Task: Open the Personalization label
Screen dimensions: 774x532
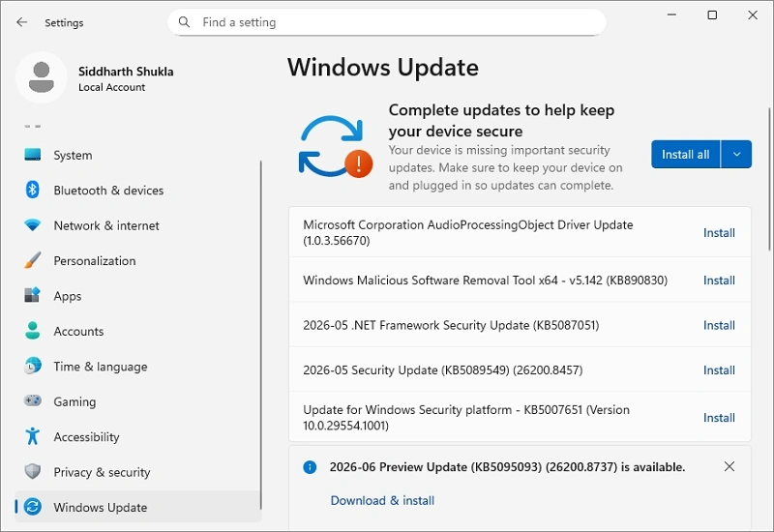Action: point(95,260)
